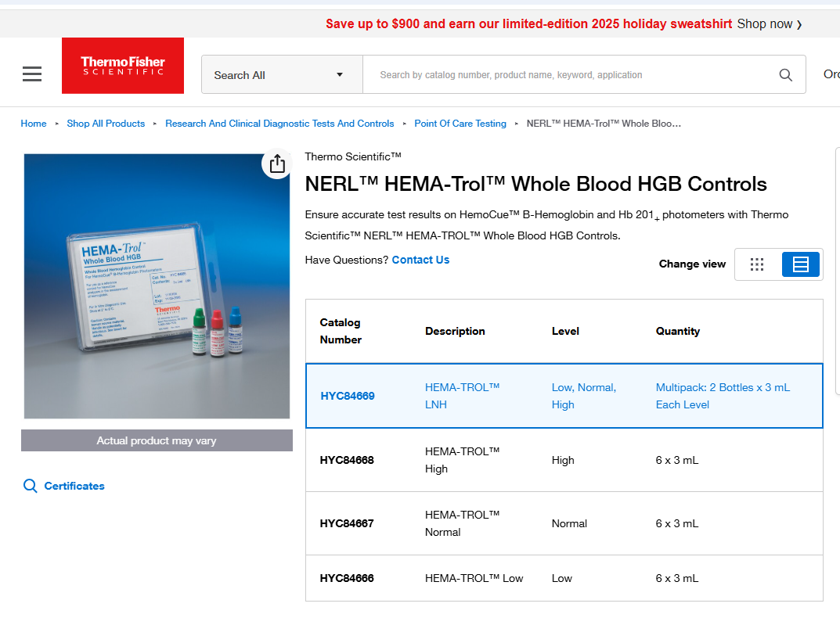Click Shop now holiday promotion link
This screenshot has height=625, width=840.
tap(769, 23)
